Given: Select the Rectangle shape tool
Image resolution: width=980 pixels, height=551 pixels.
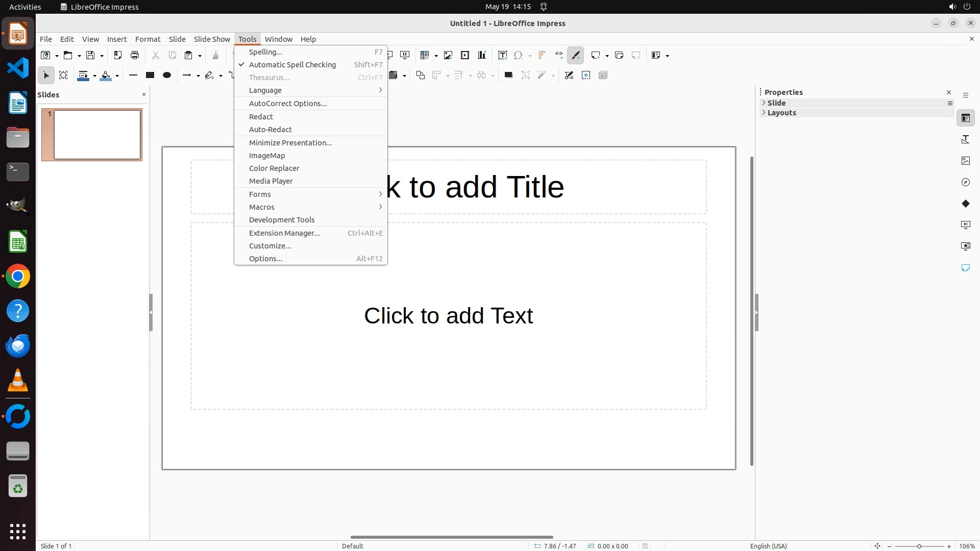Looking at the screenshot, I should coord(150,76).
